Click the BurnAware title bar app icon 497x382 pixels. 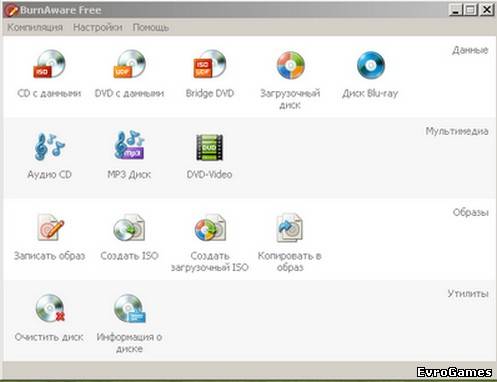pos(11,10)
